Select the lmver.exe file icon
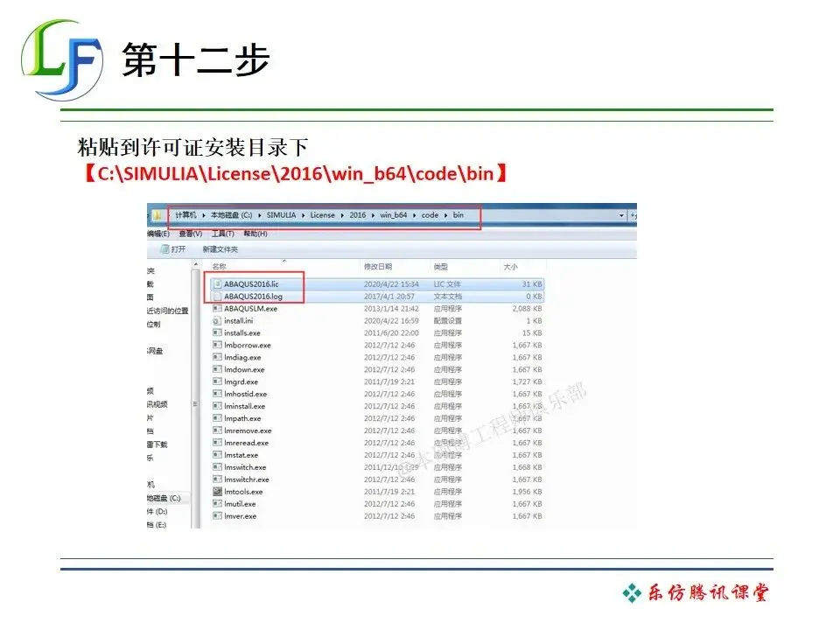The image size is (840, 630). [217, 516]
